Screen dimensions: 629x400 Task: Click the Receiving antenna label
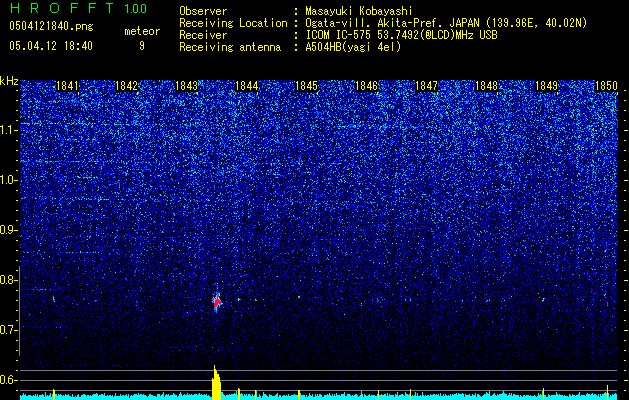click(230, 47)
